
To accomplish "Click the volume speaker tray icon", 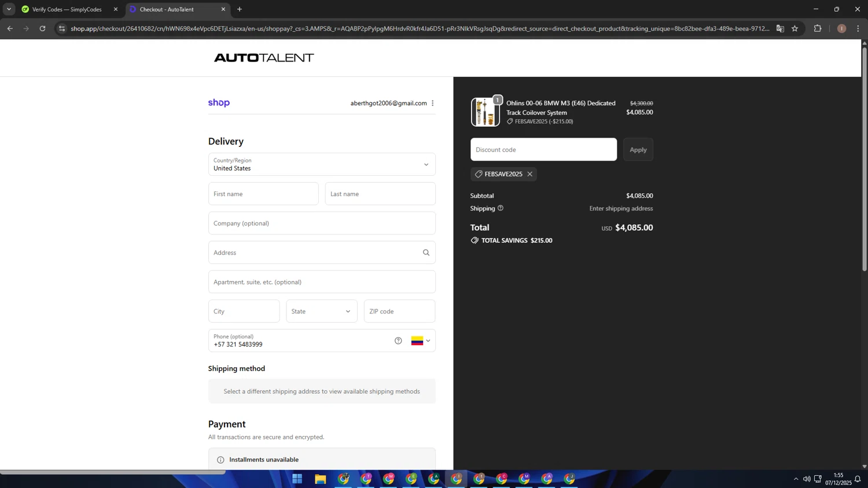I will click(x=807, y=479).
